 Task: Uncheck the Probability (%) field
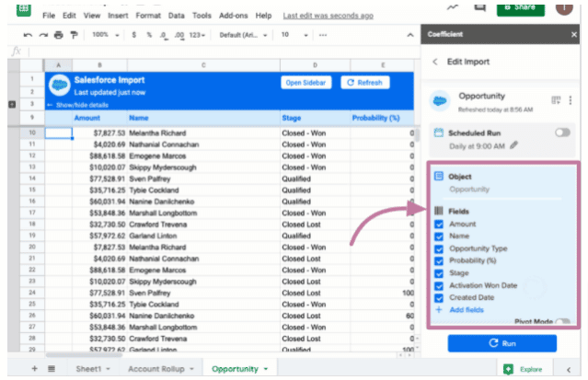pos(439,261)
